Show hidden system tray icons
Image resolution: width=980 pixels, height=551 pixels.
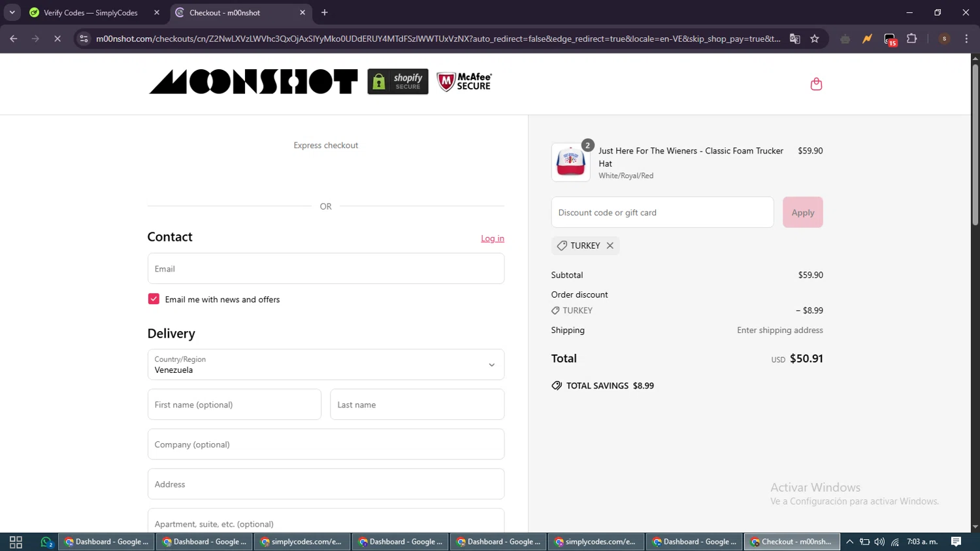click(849, 542)
